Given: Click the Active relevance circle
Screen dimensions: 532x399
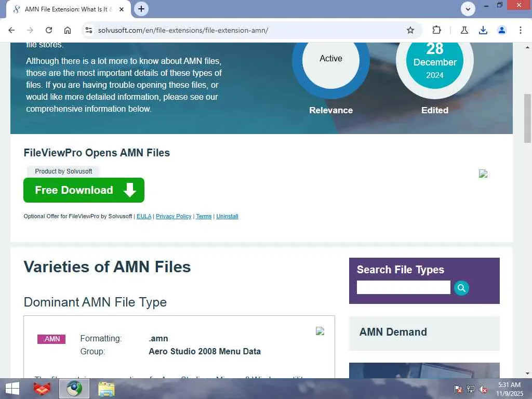Looking at the screenshot, I should (x=331, y=60).
